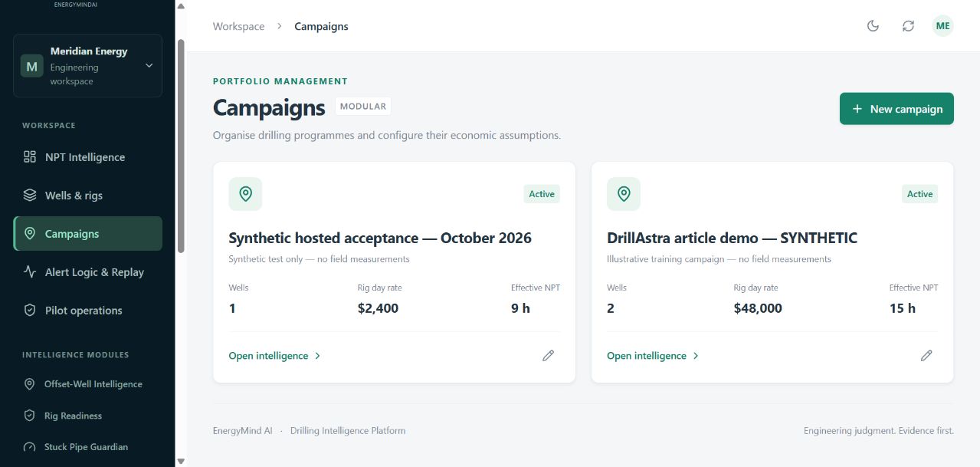The image size is (980, 467).
Task: Click the Campaigns breadcrumb
Action: pyautogui.click(x=321, y=26)
